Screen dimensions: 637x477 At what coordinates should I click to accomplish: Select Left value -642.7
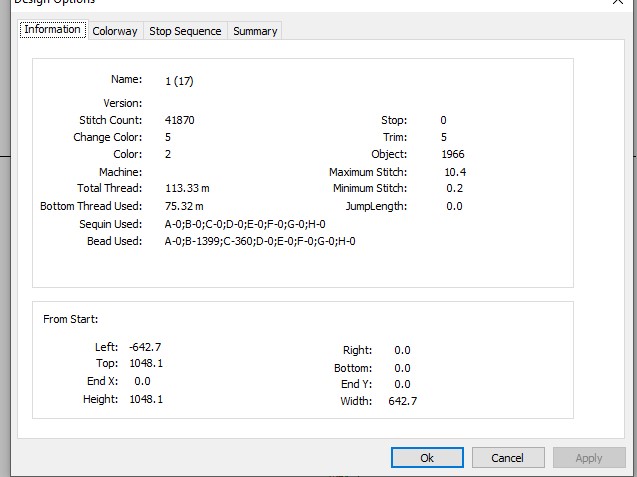click(145, 347)
